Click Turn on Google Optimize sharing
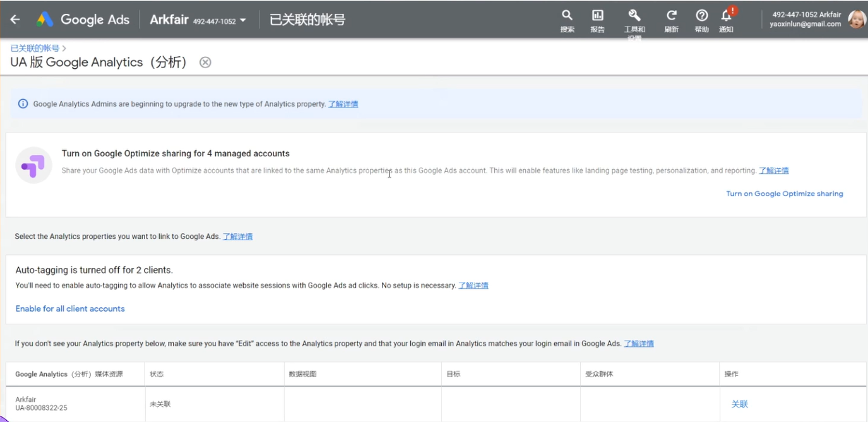 (x=784, y=194)
